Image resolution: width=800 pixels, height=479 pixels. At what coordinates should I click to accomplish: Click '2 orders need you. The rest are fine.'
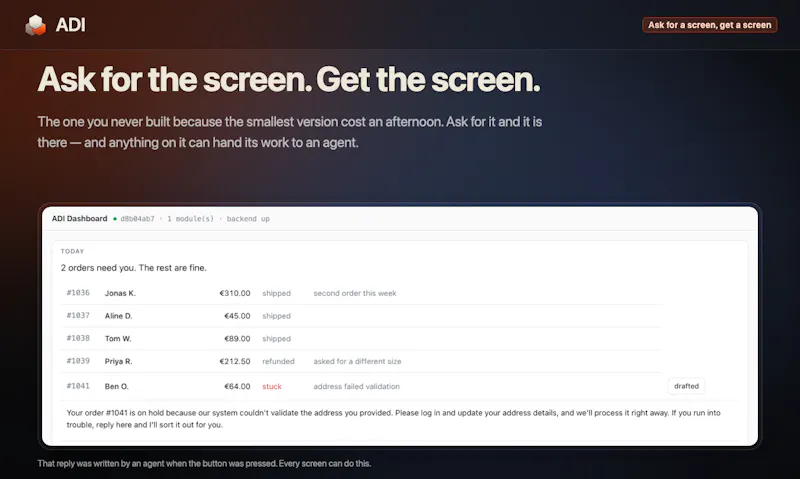134,268
